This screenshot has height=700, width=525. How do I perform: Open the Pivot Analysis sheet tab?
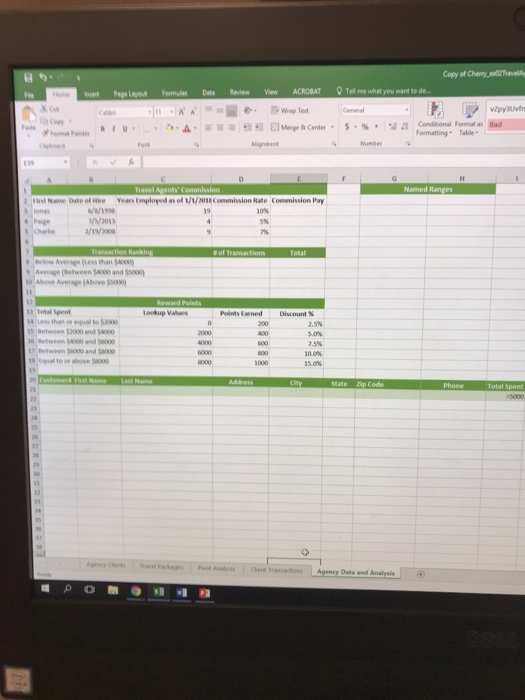(216, 568)
